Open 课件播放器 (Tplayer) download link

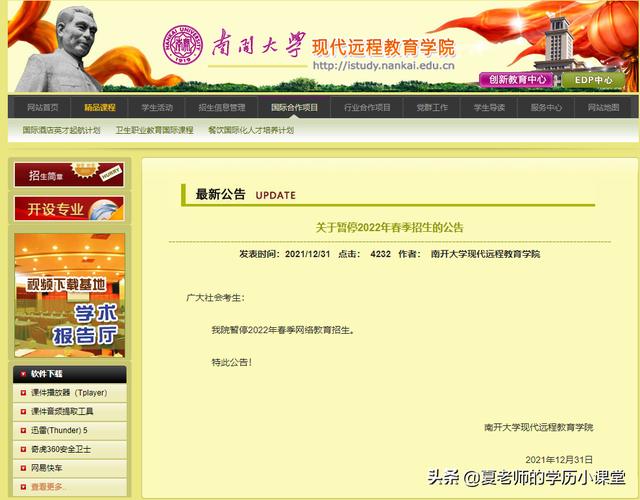69,393
